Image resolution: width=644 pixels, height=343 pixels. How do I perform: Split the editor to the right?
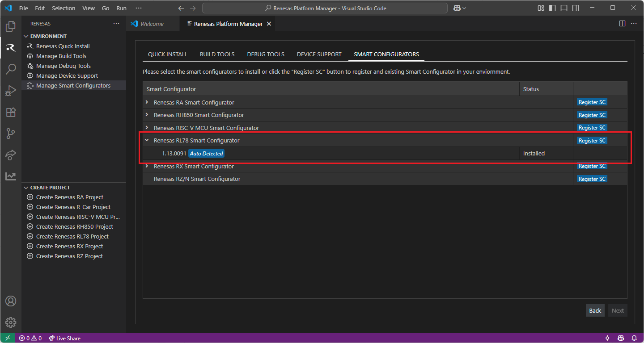coord(622,24)
